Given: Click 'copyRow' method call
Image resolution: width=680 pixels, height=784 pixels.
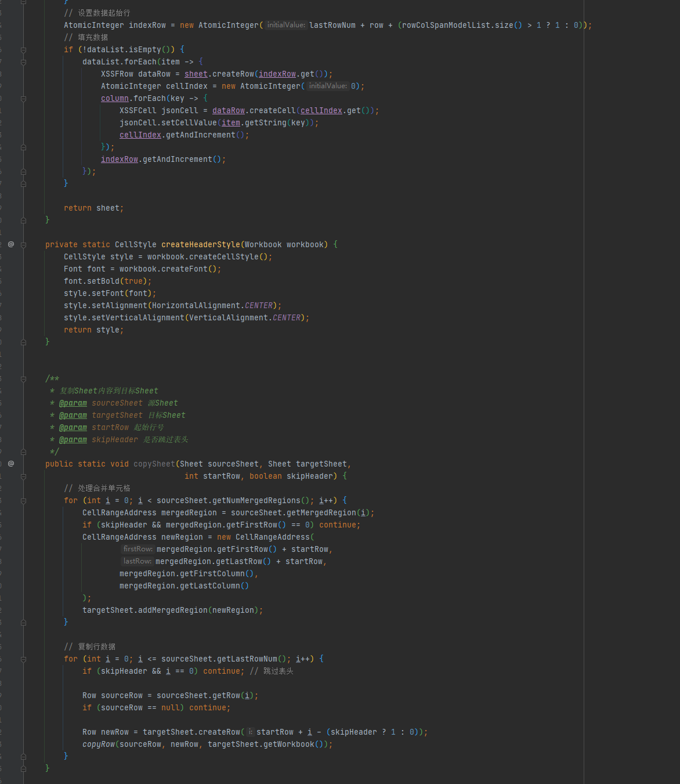Looking at the screenshot, I should coord(99,745).
